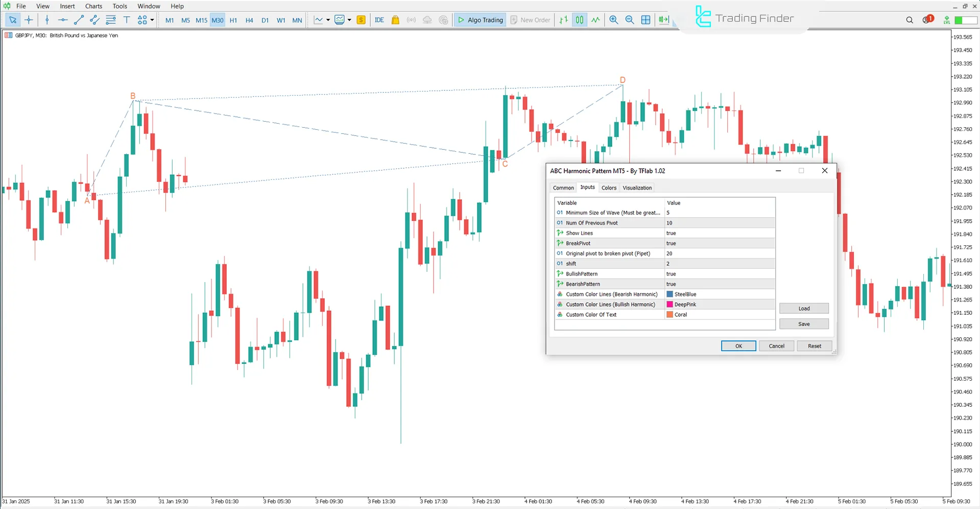Open the Market via the bag icon
This screenshot has height=509, width=980.
pyautogui.click(x=395, y=20)
